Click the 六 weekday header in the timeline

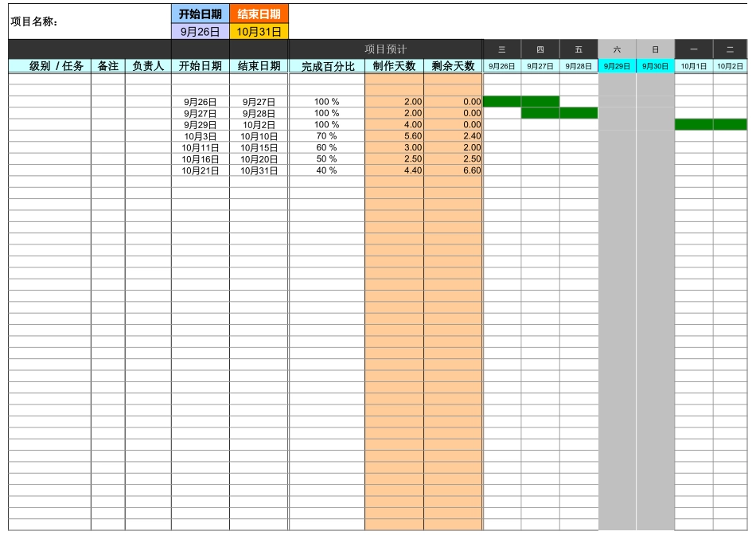pos(618,49)
